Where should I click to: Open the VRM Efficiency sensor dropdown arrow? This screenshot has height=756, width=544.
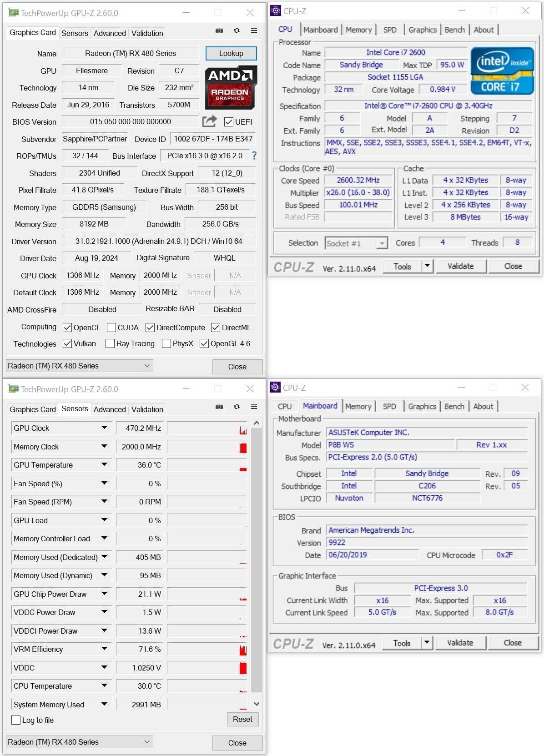(104, 649)
